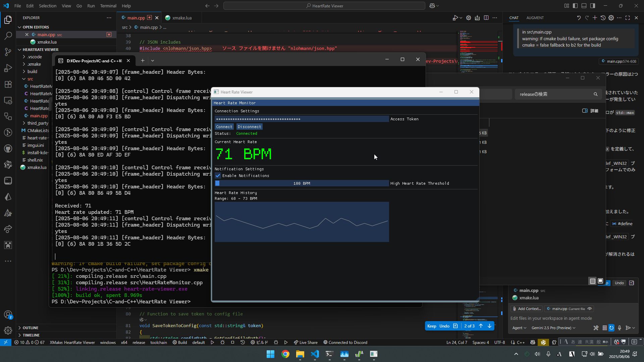The image size is (644, 362).
Task: Switch to the xmake.lua editor tab
Action: click(x=182, y=18)
